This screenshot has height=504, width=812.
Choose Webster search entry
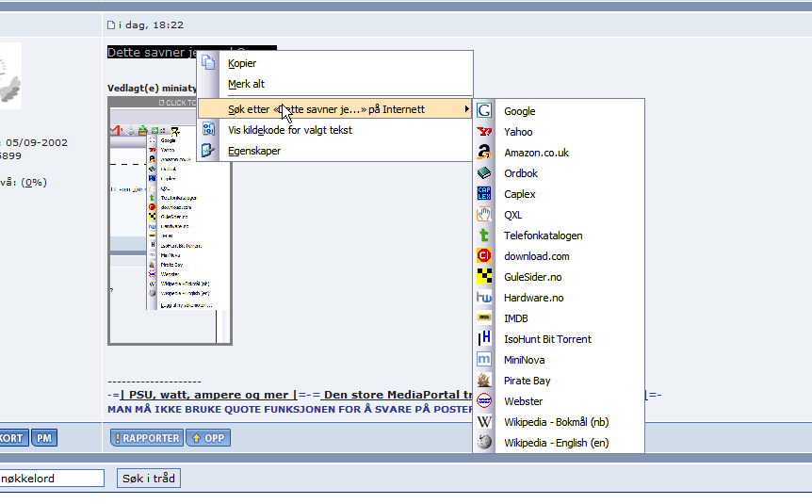(559, 401)
